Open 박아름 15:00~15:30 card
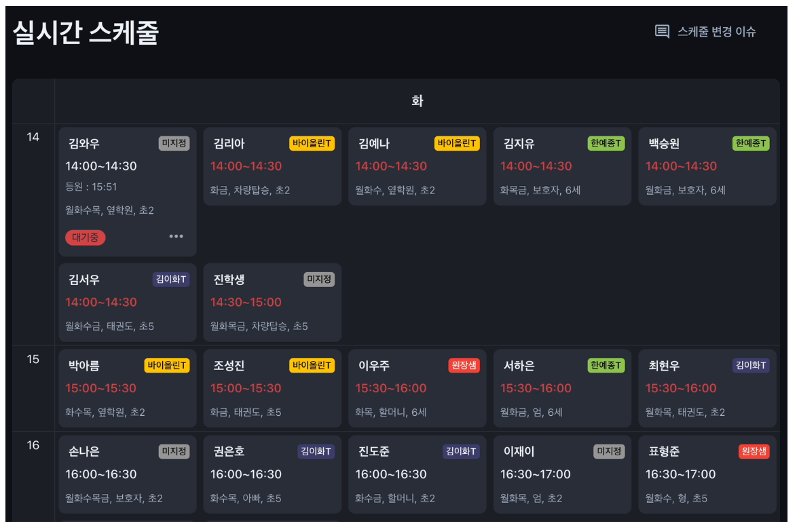 point(128,388)
